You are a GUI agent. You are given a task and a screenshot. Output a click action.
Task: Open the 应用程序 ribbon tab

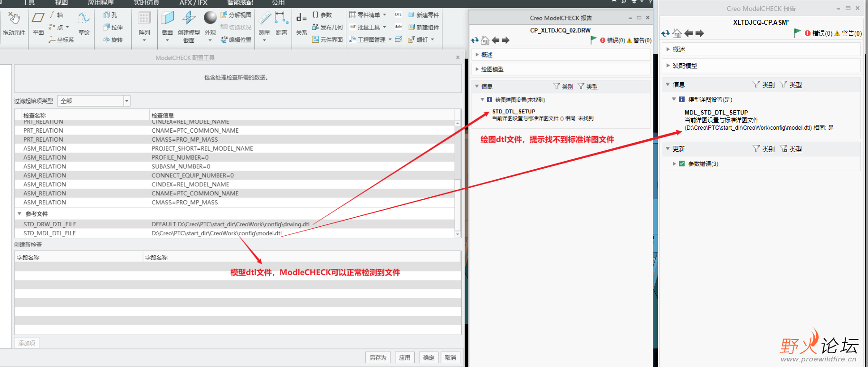click(101, 3)
